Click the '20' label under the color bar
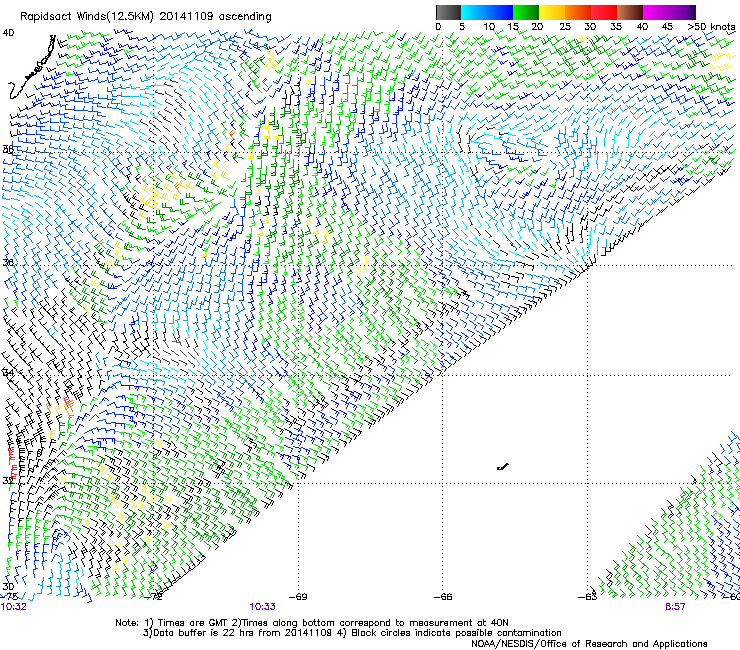The width and height of the screenshot is (740, 650). coord(538,27)
